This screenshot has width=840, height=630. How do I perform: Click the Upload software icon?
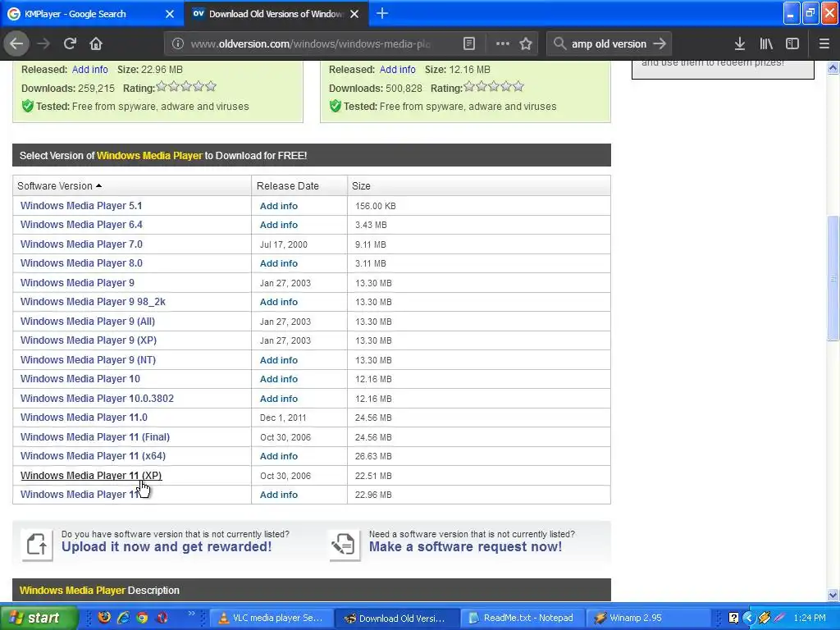(x=36, y=545)
